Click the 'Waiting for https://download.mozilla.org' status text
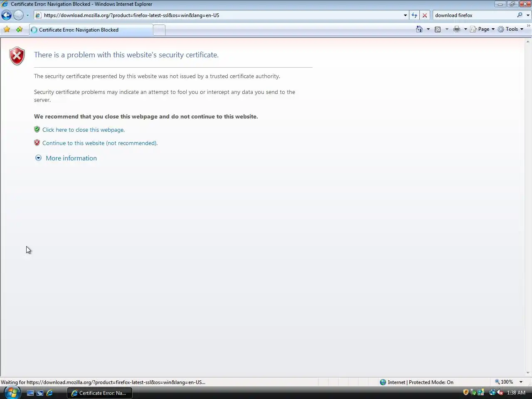The width and height of the screenshot is (532, 399). coord(103,382)
